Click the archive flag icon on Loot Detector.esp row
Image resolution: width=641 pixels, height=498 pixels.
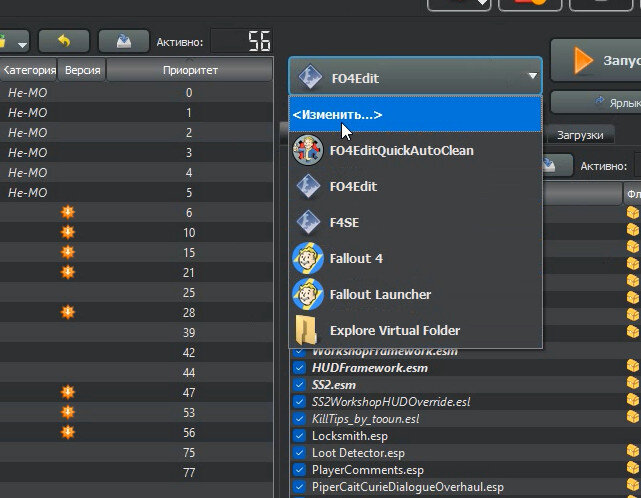(633, 450)
